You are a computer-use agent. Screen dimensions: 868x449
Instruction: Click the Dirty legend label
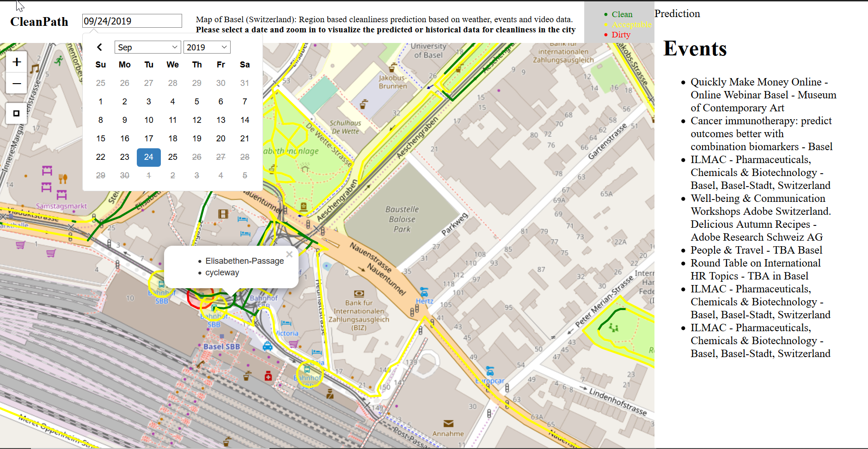(621, 35)
